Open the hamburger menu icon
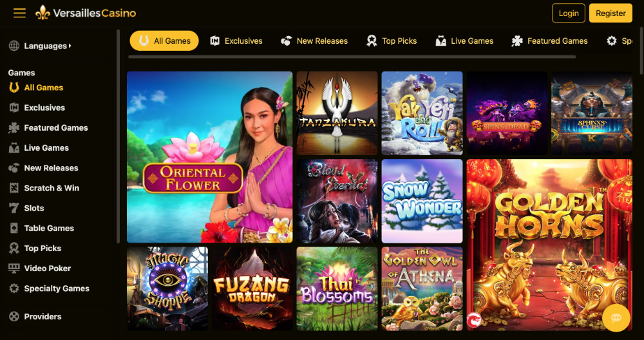Image resolution: width=644 pixels, height=340 pixels. click(19, 13)
